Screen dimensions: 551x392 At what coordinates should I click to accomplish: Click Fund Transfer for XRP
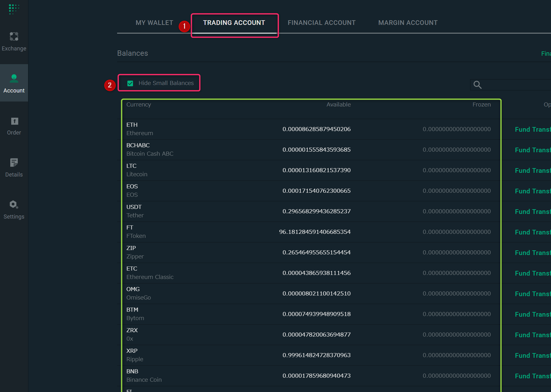533,356
